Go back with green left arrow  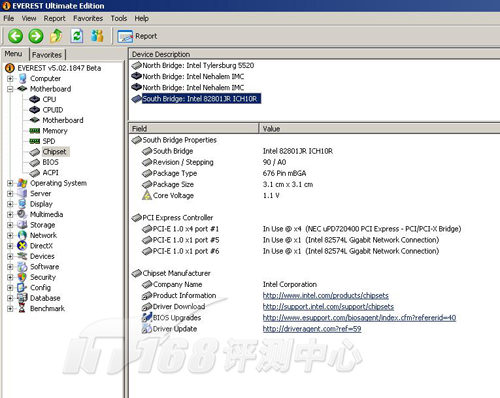coord(15,36)
